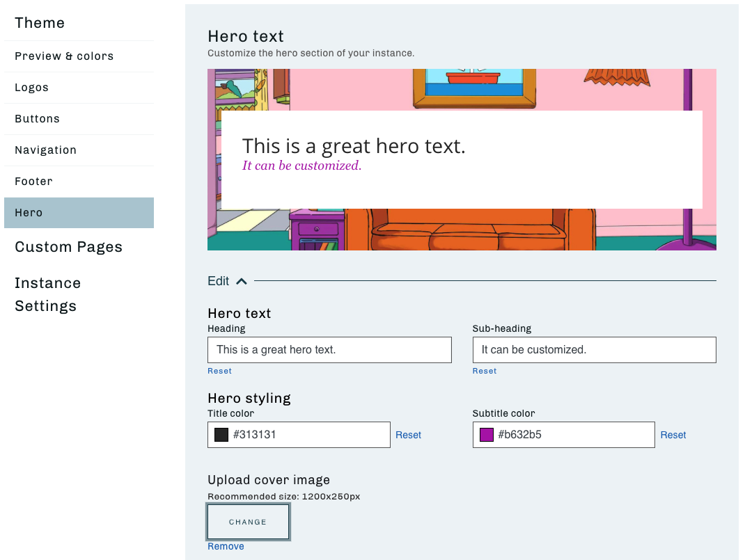745x560 pixels.
Task: Click the "Hero styling" heading
Action: point(249,398)
